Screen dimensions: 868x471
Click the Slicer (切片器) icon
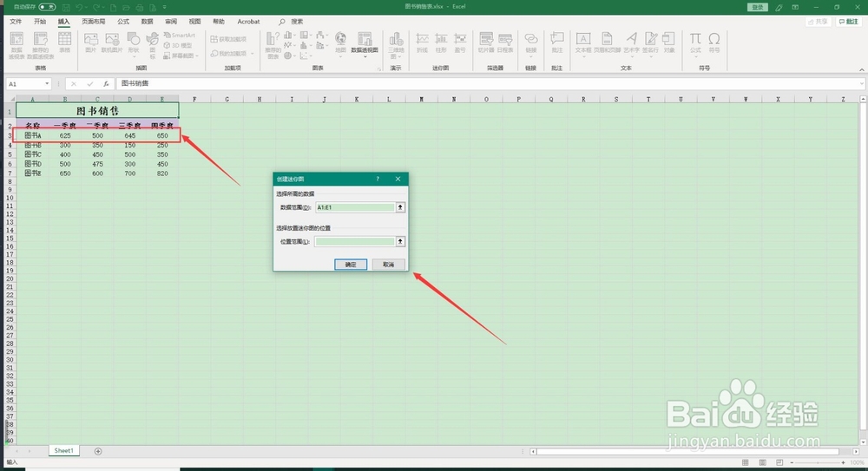click(x=486, y=43)
